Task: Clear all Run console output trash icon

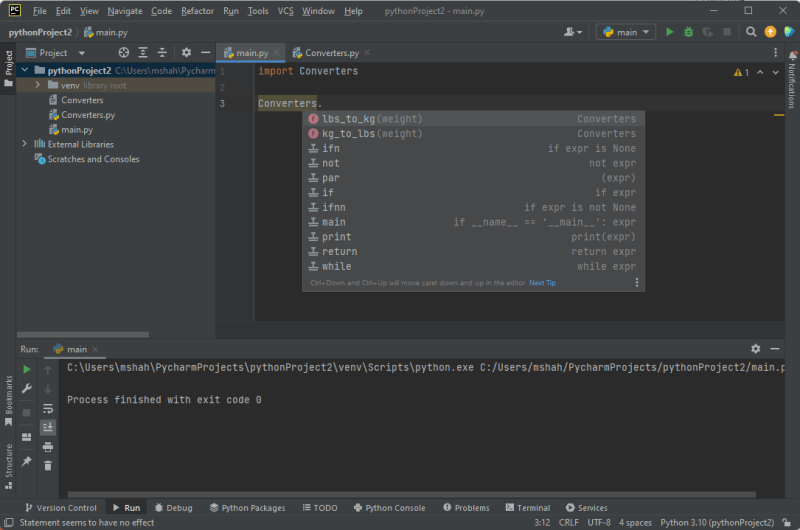Action: [48, 466]
